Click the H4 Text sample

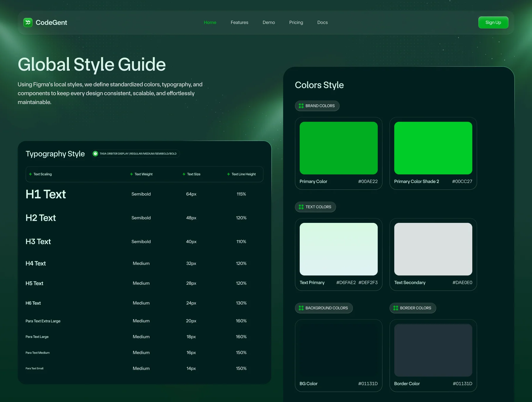(35, 263)
